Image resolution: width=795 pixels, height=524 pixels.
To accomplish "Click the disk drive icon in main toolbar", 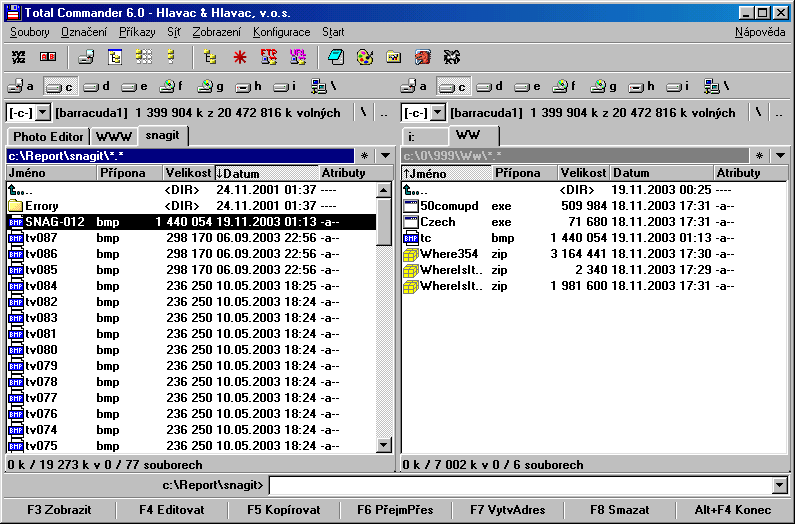I will [x=86, y=57].
